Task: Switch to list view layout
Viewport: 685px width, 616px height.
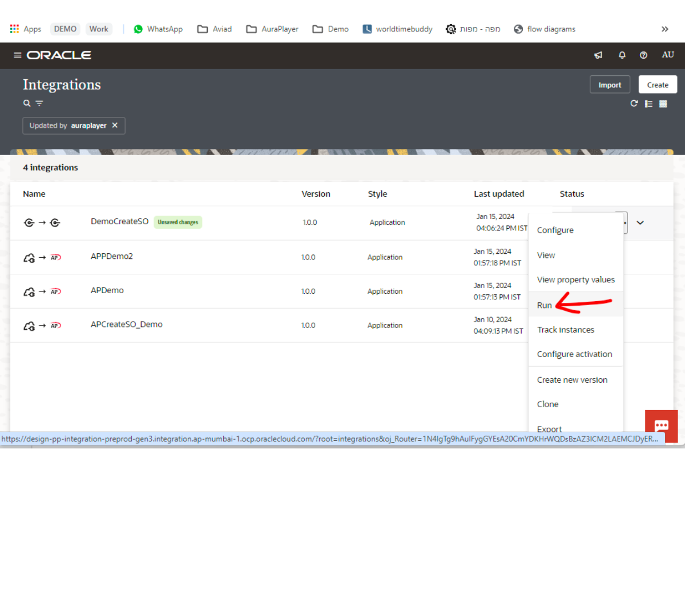Action: pos(648,104)
